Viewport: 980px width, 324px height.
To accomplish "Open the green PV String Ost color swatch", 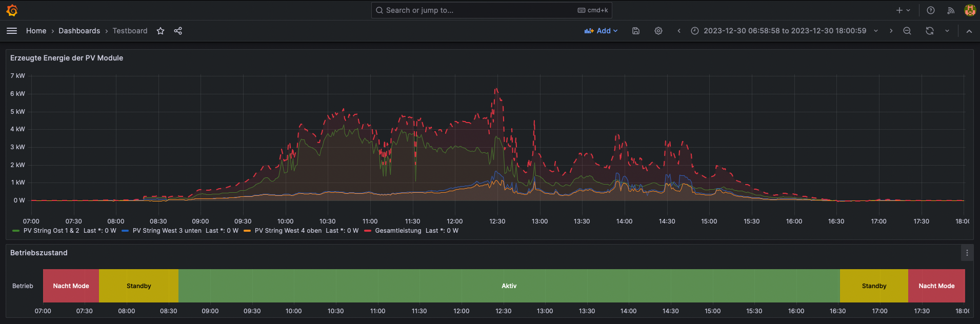I will pos(16,231).
